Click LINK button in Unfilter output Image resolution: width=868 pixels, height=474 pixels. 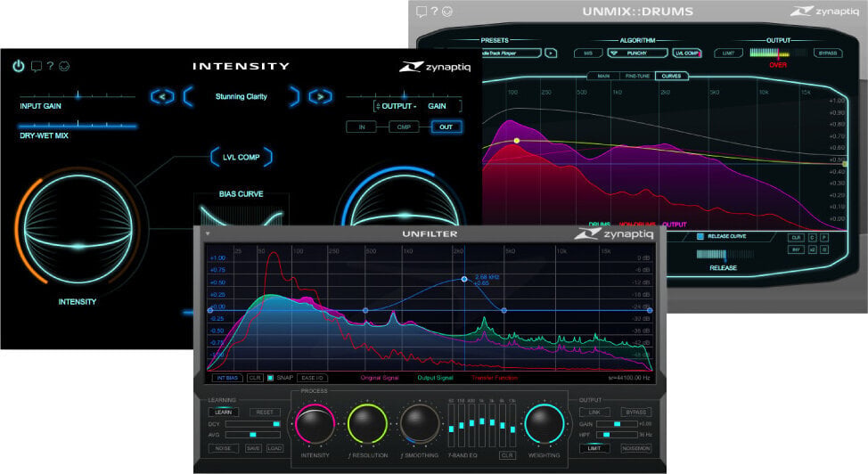(594, 412)
